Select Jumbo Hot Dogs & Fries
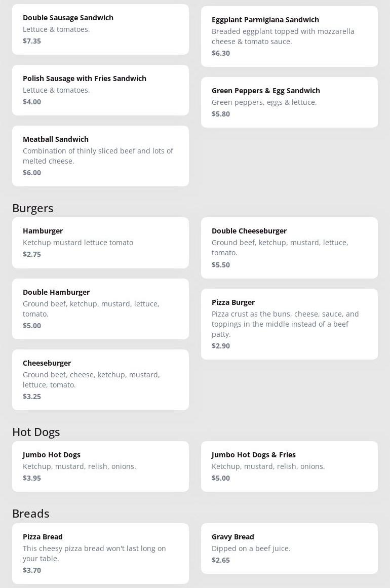The width and height of the screenshot is (390, 588). pos(289,466)
